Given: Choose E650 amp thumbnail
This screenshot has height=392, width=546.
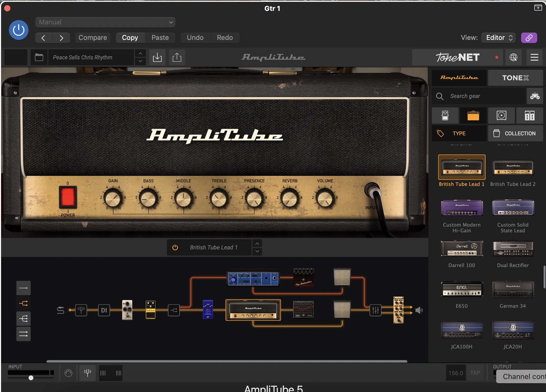Looking at the screenshot, I should (x=462, y=289).
